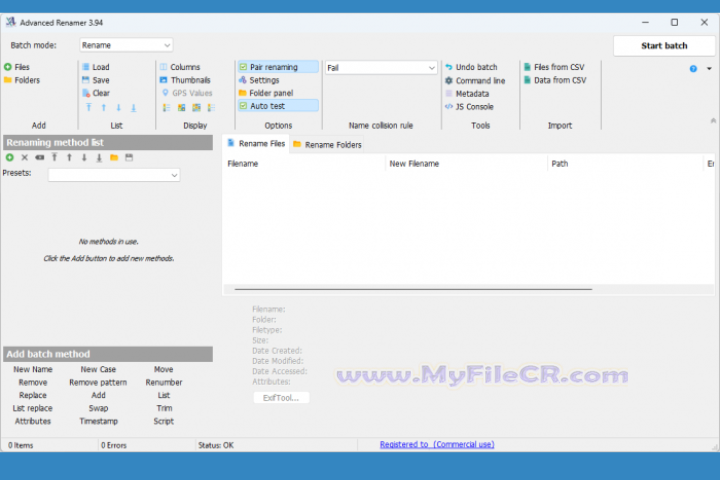Click the '0 Errors' status bar entry
Viewport: 720px width, 480px height.
(x=114, y=445)
